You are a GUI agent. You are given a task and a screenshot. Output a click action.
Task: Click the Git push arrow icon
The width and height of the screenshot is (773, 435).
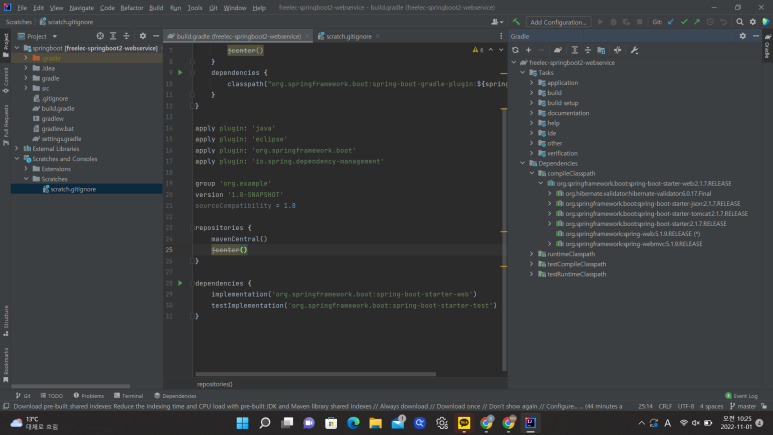click(697, 22)
